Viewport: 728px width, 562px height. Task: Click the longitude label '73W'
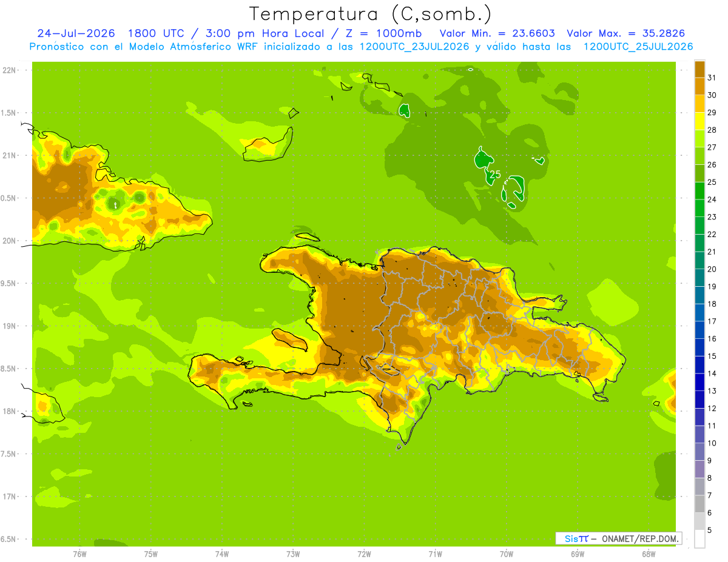[x=293, y=554]
